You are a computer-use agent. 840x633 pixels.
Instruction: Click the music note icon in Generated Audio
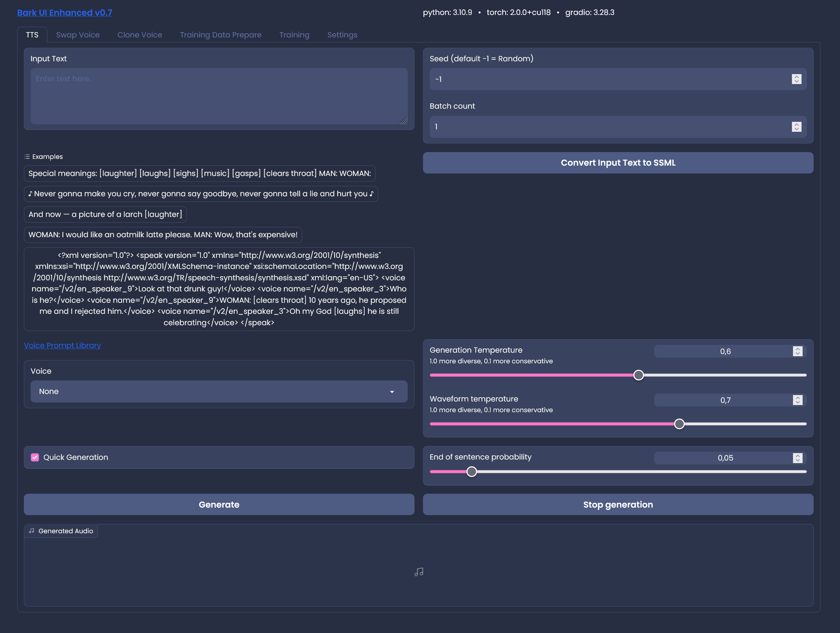click(419, 572)
